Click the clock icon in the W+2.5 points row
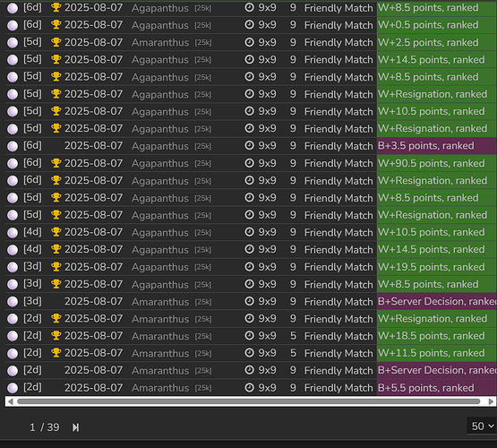Viewport: 497px width, 448px height. [250, 42]
